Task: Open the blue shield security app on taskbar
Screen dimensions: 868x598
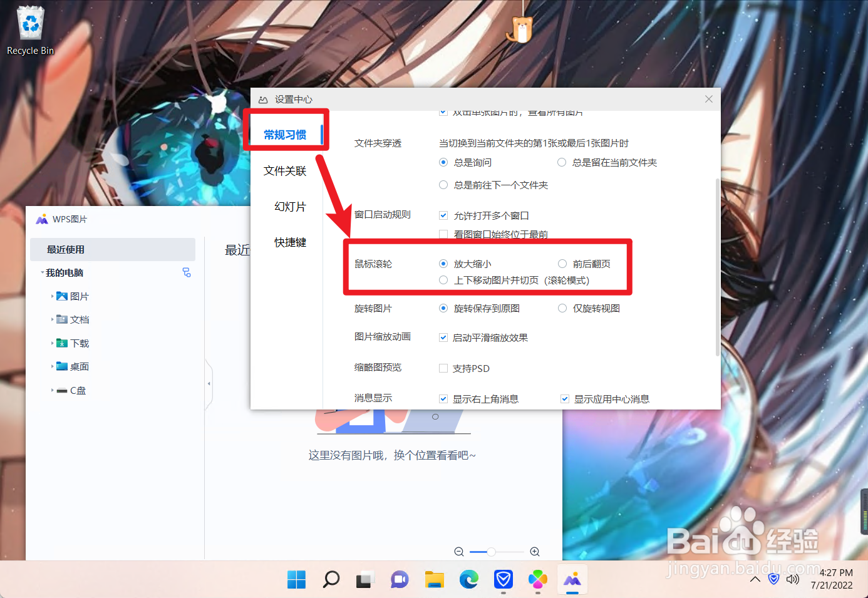Action: click(x=504, y=580)
